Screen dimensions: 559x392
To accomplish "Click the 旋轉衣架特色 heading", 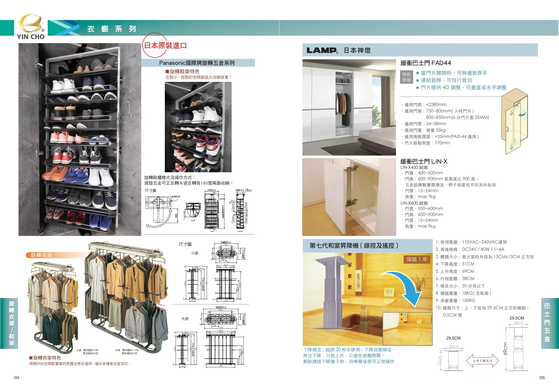I will pos(45,358).
